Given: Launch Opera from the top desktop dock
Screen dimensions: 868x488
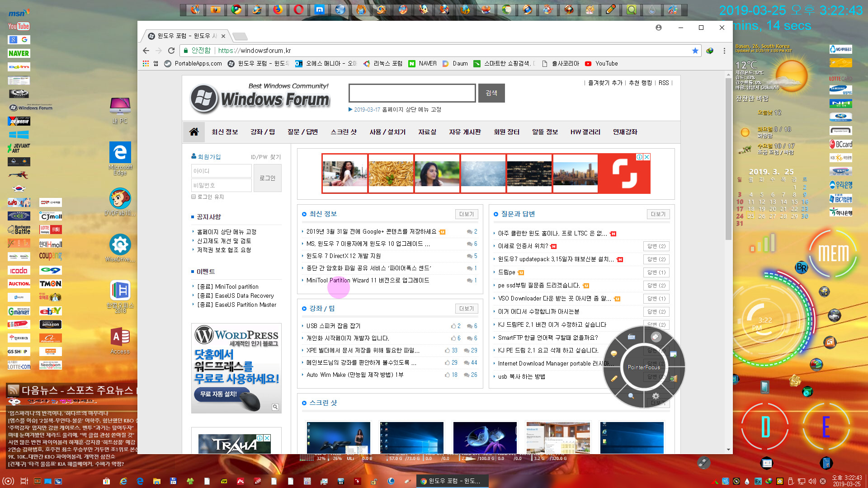Looking at the screenshot, I should click(x=299, y=9).
